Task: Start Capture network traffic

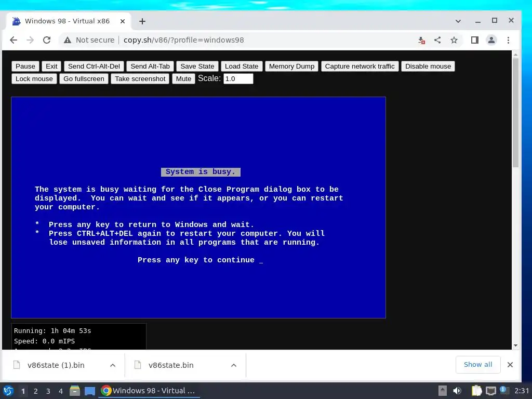Action: (x=360, y=66)
